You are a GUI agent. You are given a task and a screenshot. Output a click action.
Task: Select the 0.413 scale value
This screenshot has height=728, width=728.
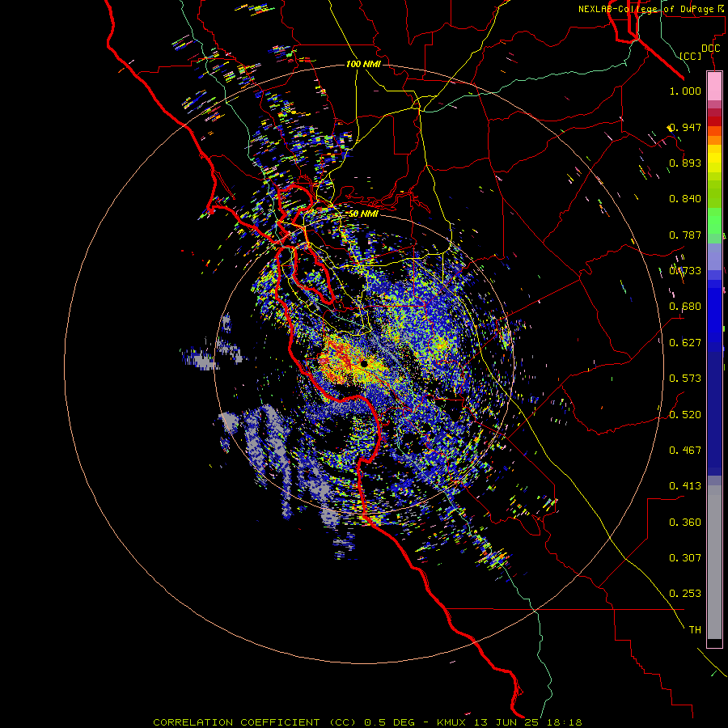pyautogui.click(x=685, y=486)
